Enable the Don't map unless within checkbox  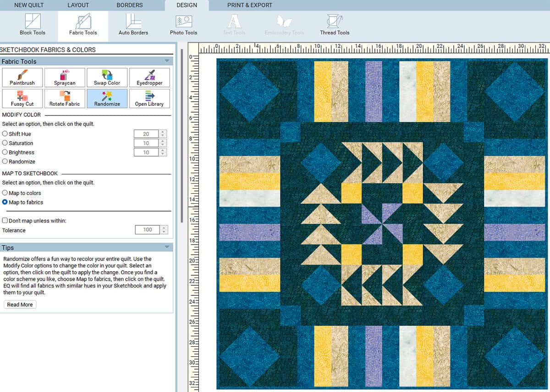pos(5,220)
